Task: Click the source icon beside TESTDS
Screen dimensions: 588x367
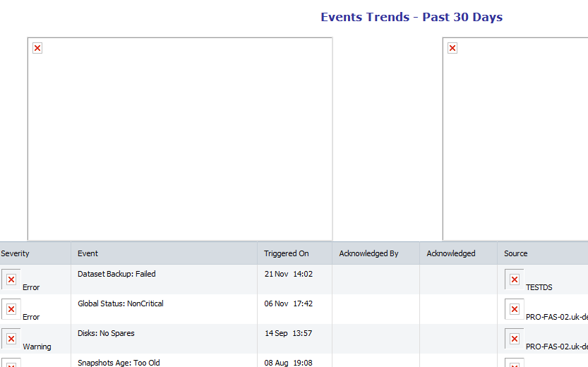Action: [515, 279]
